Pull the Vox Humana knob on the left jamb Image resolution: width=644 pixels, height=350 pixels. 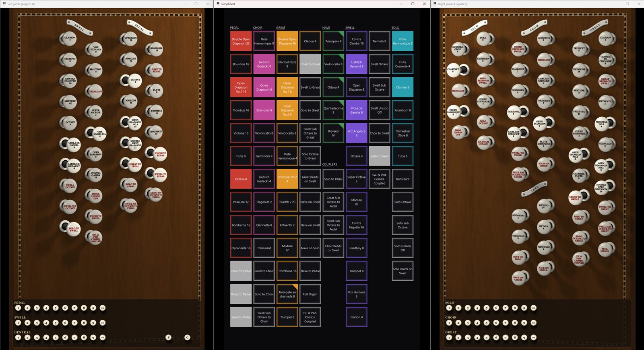[95, 49]
